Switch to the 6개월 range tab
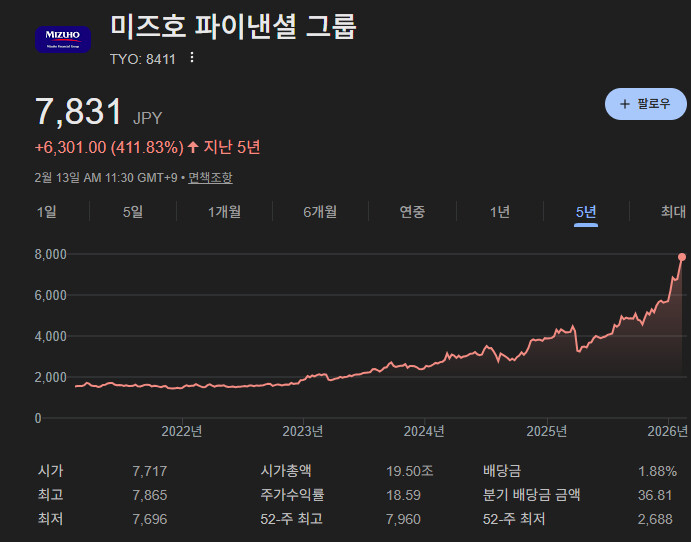691x542 pixels. tap(320, 212)
